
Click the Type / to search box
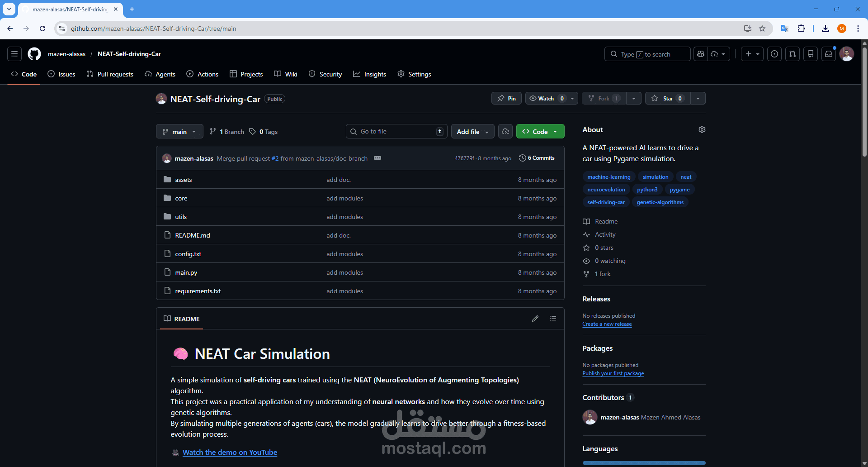[x=647, y=54]
